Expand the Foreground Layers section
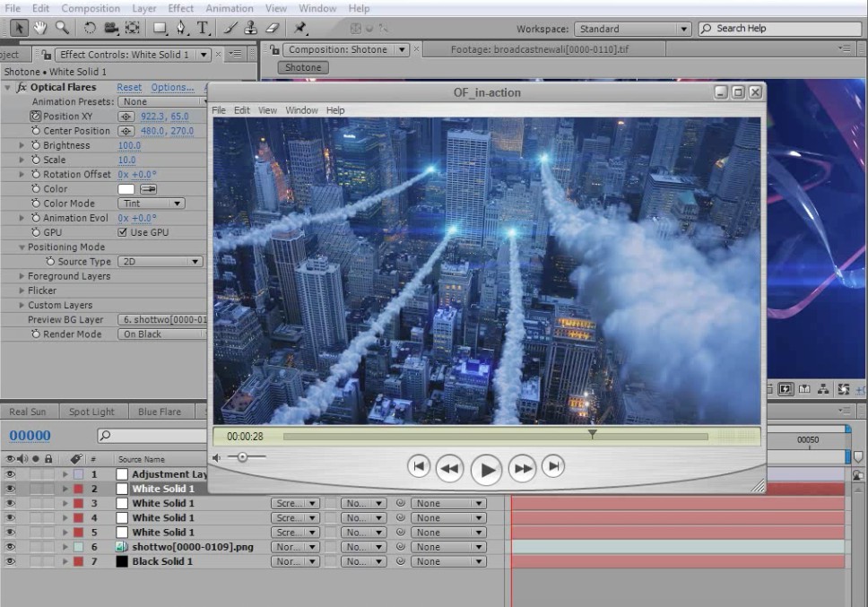868x607 pixels. point(22,276)
